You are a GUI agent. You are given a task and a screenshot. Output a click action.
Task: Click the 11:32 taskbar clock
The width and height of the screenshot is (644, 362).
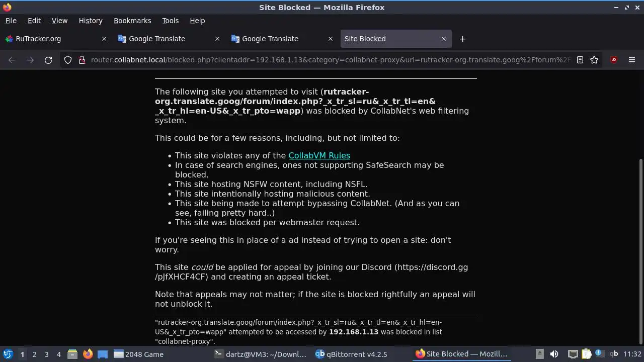pyautogui.click(x=632, y=354)
